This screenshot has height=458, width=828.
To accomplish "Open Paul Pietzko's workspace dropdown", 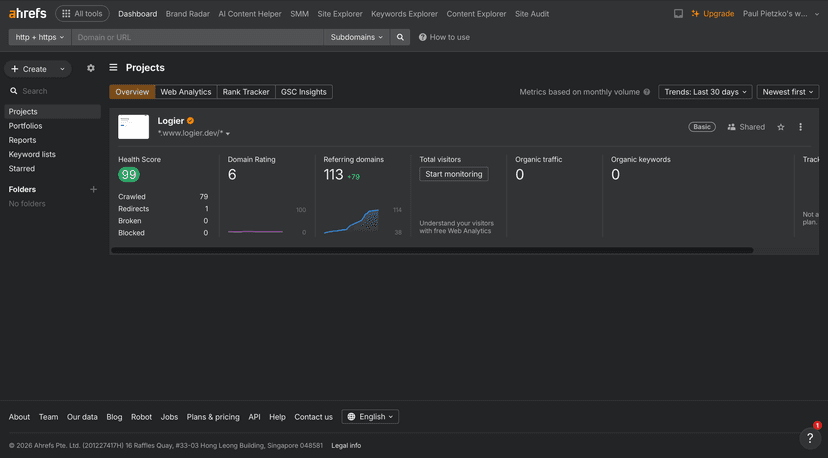I will (781, 14).
